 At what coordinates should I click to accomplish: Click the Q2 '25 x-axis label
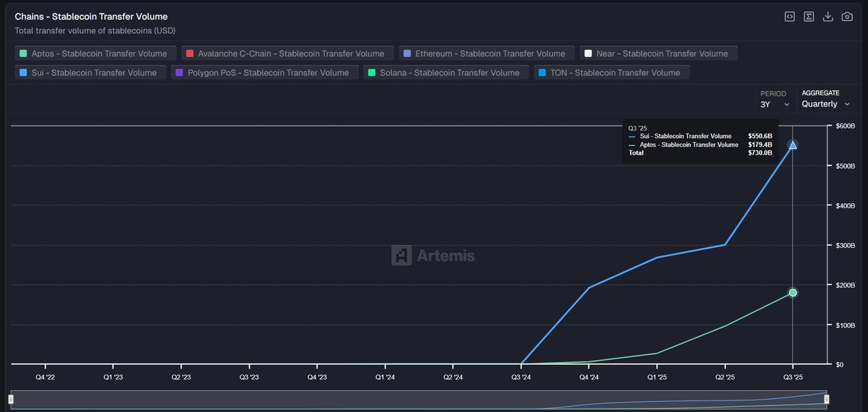click(x=725, y=377)
